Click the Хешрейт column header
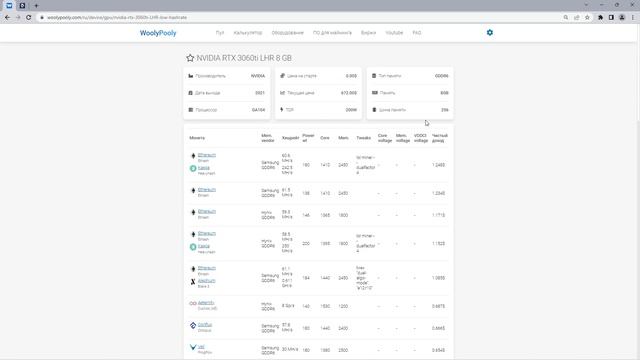The height and width of the screenshot is (360, 640). point(290,138)
